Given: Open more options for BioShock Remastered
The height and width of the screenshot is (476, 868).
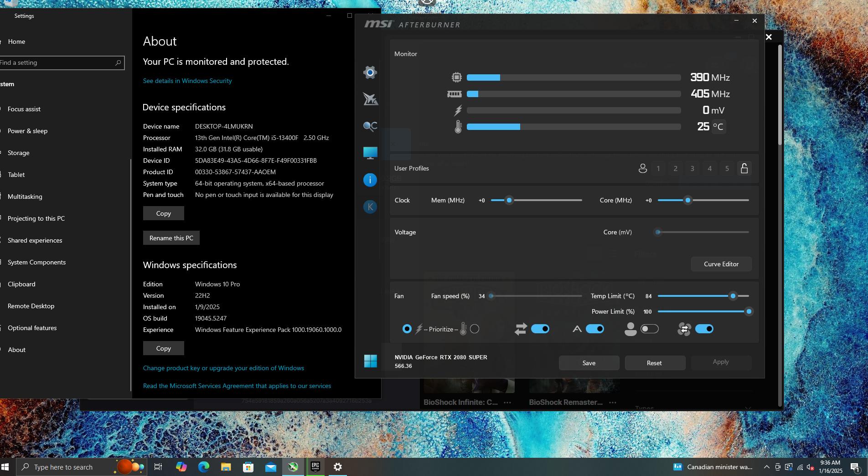Looking at the screenshot, I should 613,403.
